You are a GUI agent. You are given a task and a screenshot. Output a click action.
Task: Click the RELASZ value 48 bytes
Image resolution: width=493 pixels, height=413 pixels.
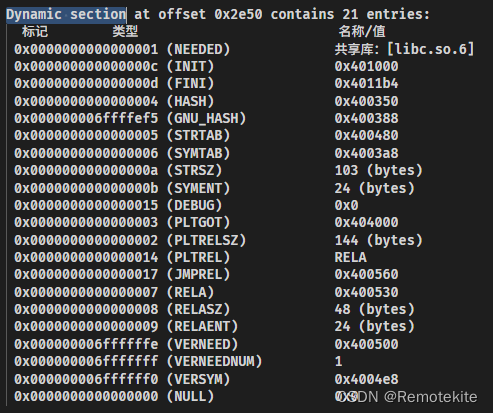[x=374, y=309]
